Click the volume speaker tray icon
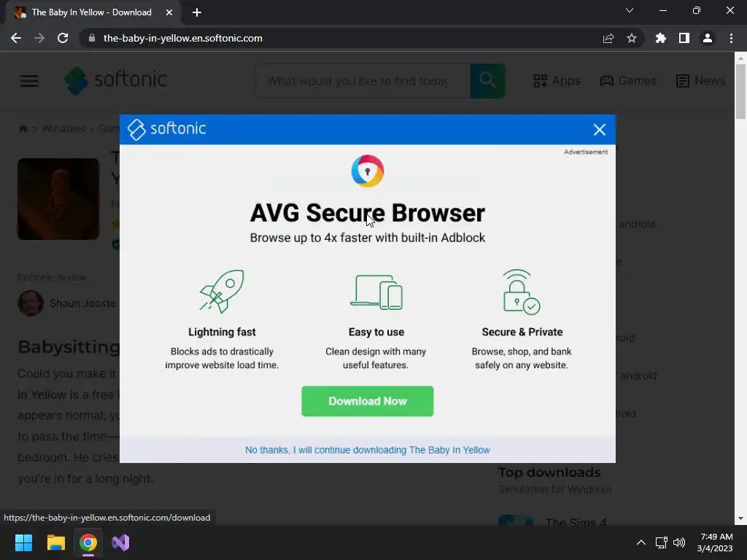This screenshot has height=560, width=747. click(x=679, y=542)
